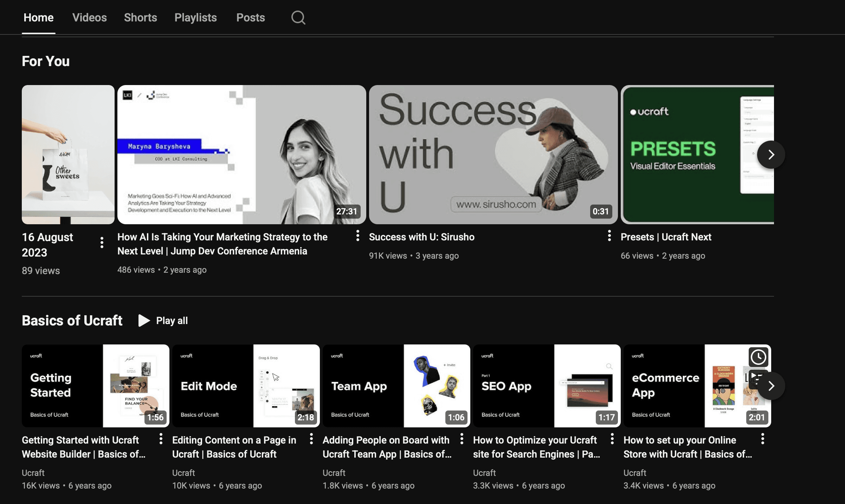Open the eCommerce App thumbnail
This screenshot has width=845, height=504.
click(697, 386)
